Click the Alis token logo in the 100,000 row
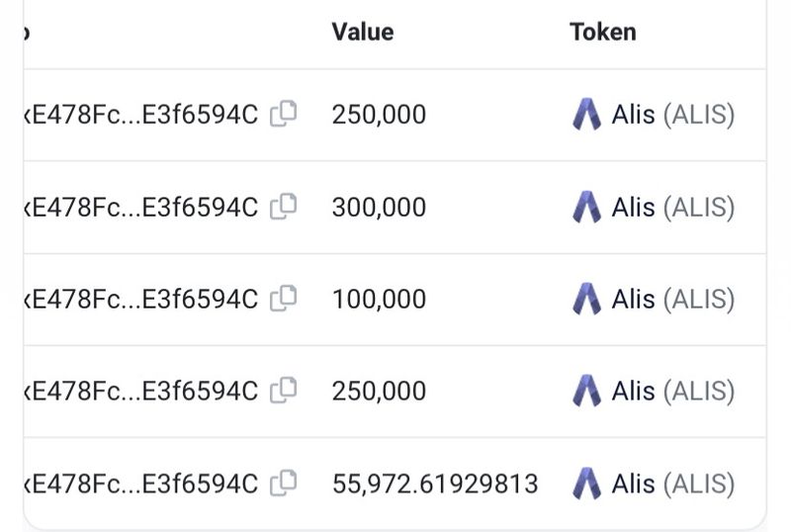Viewport: 791px width, 532px height. [x=586, y=299]
